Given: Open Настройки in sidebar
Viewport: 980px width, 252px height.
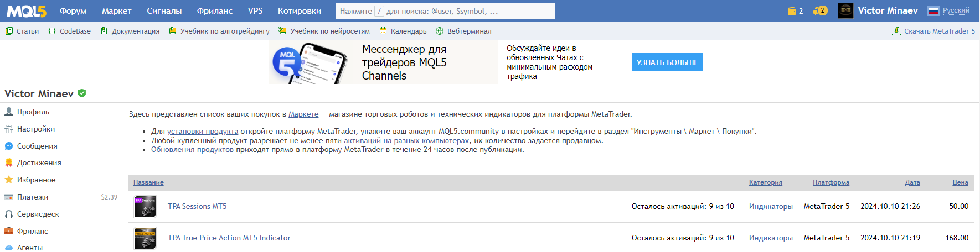Looking at the screenshot, I should [x=36, y=129].
